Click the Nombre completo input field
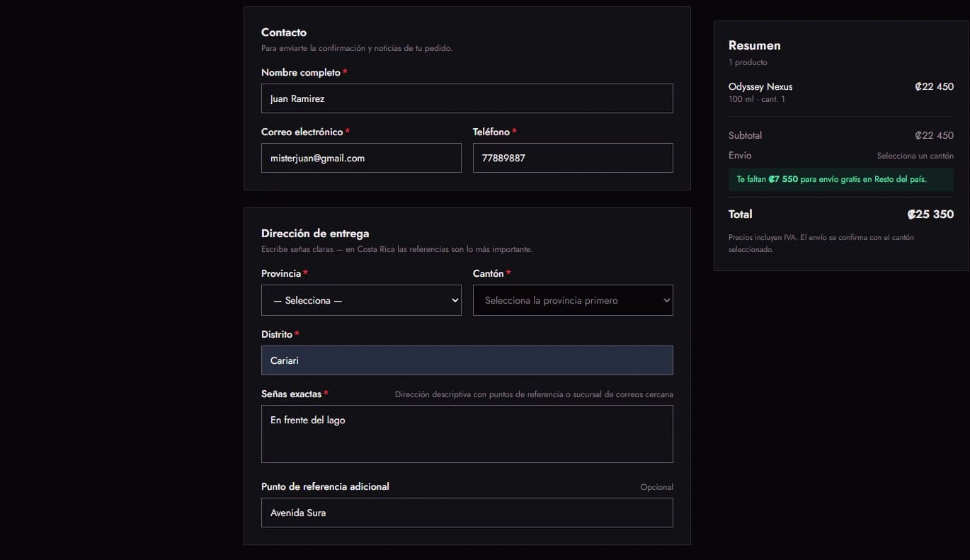970x560 pixels. [467, 98]
